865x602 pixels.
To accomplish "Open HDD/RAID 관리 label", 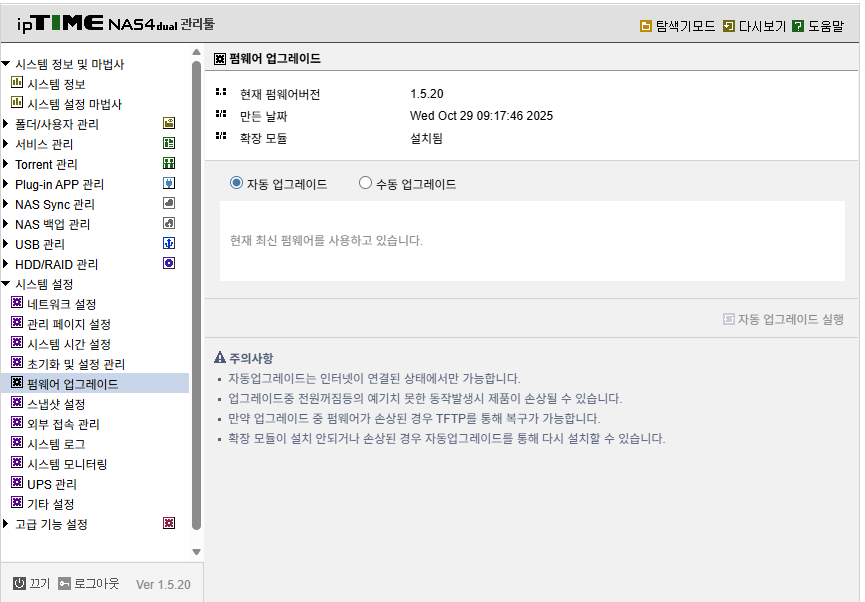I will click(56, 264).
